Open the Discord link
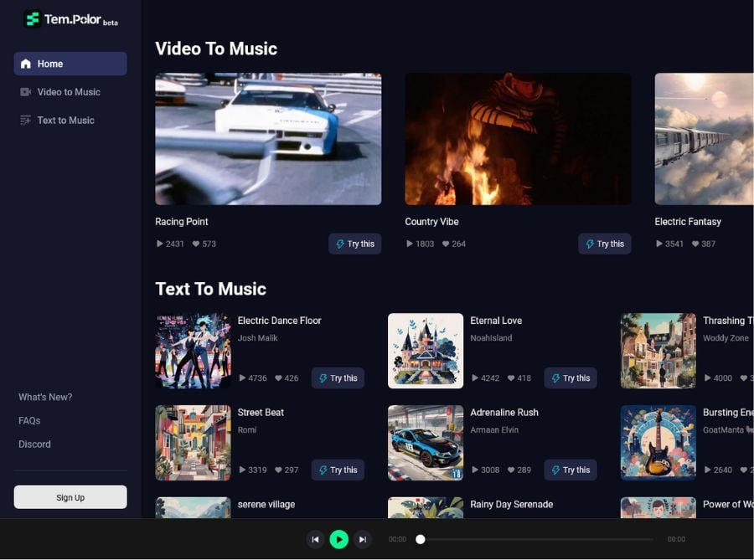This screenshot has width=754, height=560. pyautogui.click(x=34, y=444)
